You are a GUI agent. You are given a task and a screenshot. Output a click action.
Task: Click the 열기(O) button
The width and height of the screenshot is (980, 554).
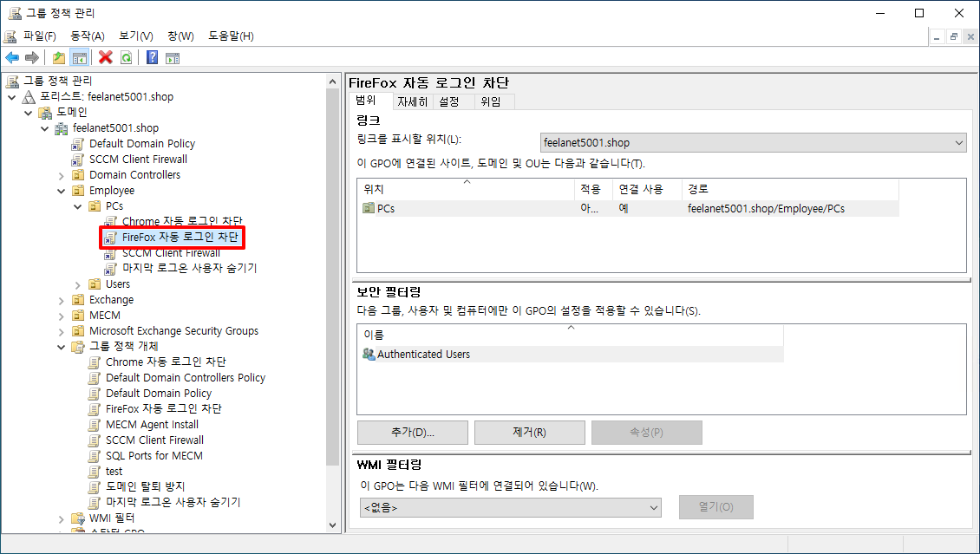click(716, 507)
